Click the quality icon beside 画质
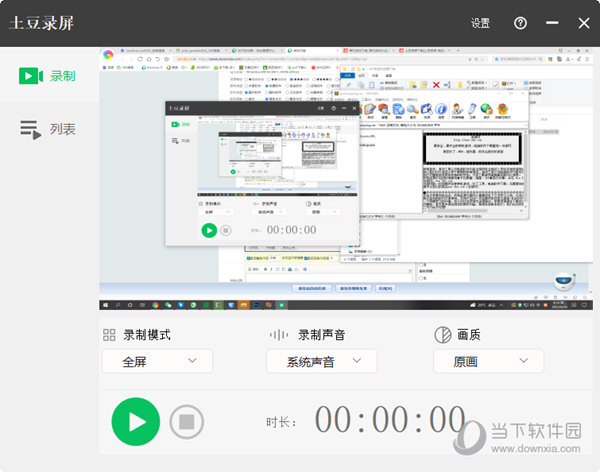This screenshot has height=472, width=600. pos(443,335)
